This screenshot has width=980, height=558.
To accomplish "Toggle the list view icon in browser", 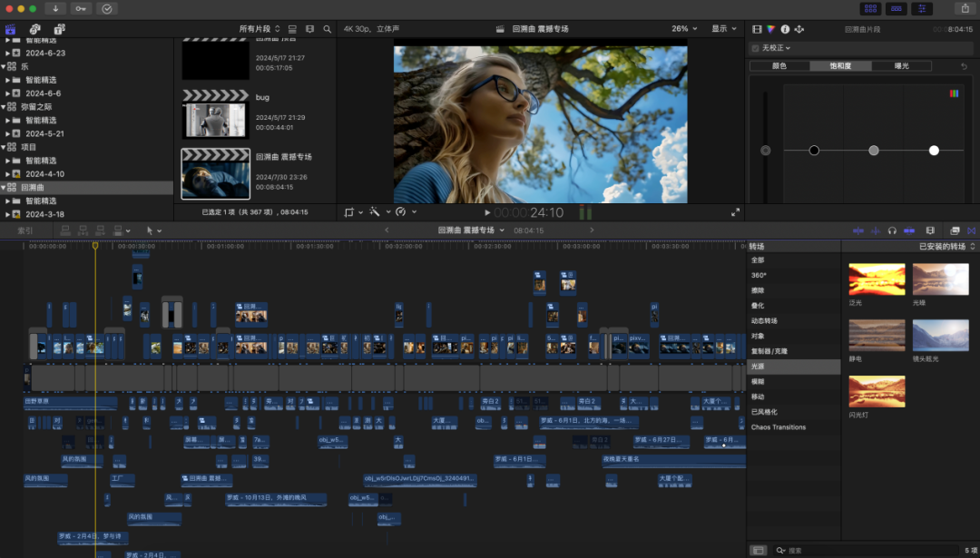I will (292, 29).
